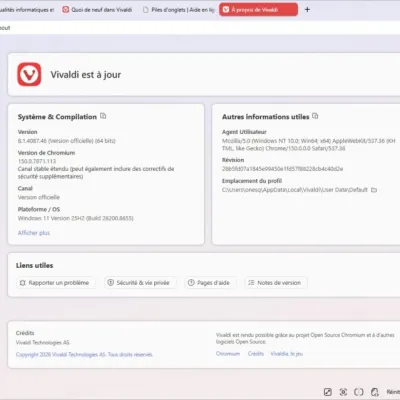Switch to the 'actualités informatiques' tab
Viewport: 400px width, 400px height.
click(x=27, y=10)
